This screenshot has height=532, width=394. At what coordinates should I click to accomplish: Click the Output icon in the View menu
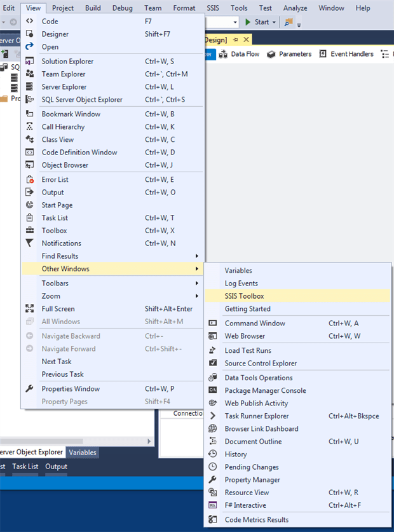pos(29,192)
